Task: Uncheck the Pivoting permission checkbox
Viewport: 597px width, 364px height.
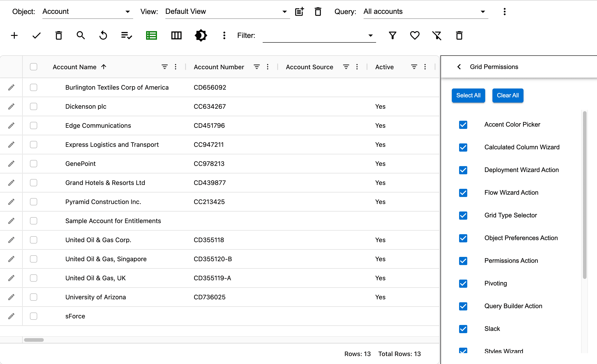Action: 463,283
